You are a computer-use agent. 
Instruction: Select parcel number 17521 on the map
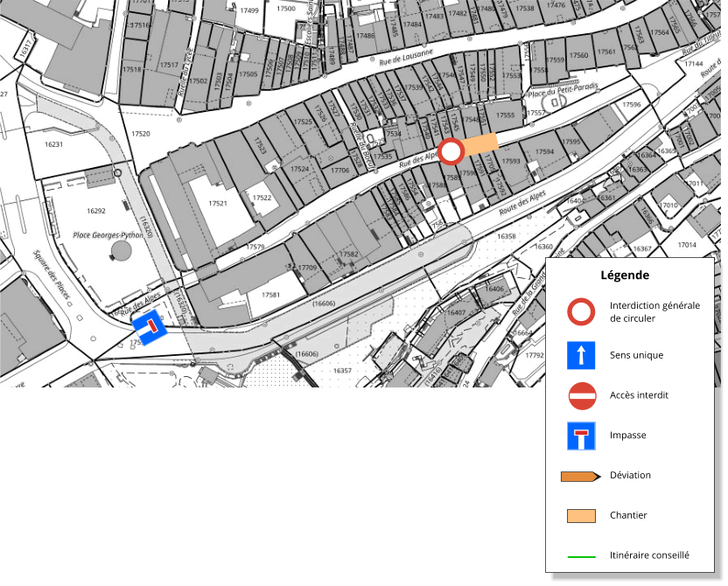click(x=218, y=203)
